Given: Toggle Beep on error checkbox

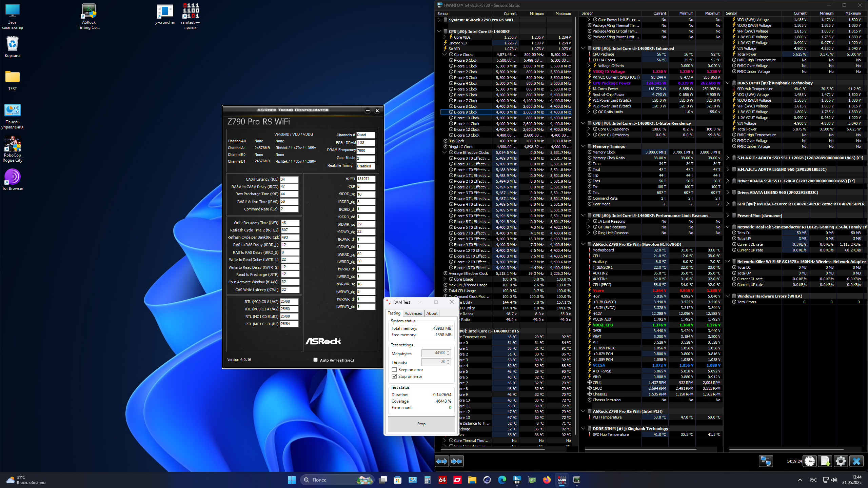Looking at the screenshot, I should click(394, 370).
